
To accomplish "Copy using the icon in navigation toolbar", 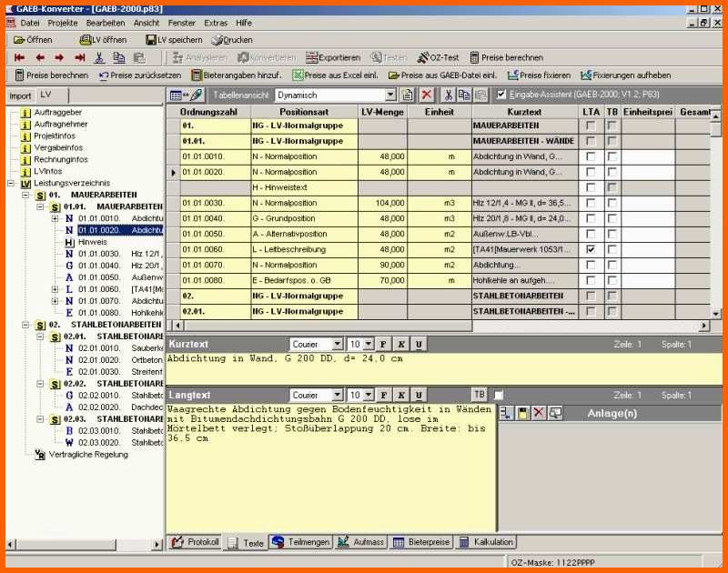I will click(119, 57).
